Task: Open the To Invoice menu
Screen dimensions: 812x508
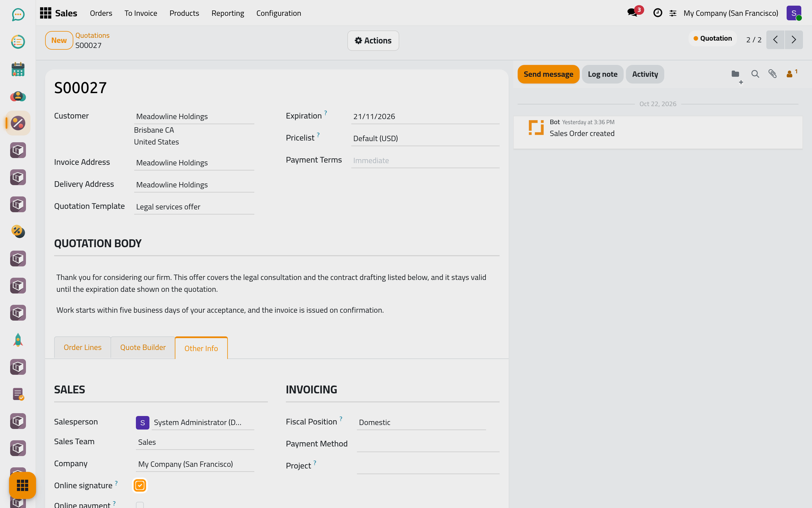Action: [x=141, y=13]
